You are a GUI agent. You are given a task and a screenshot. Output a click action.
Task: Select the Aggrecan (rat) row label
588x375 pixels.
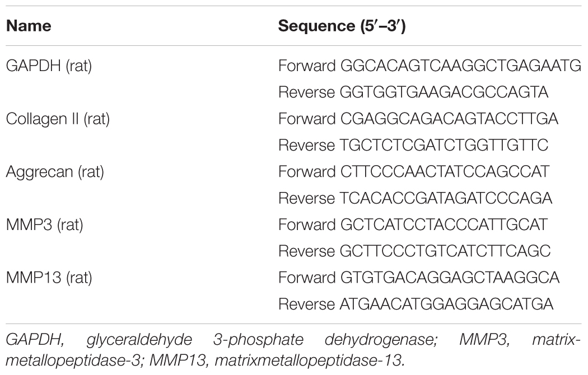point(55,172)
